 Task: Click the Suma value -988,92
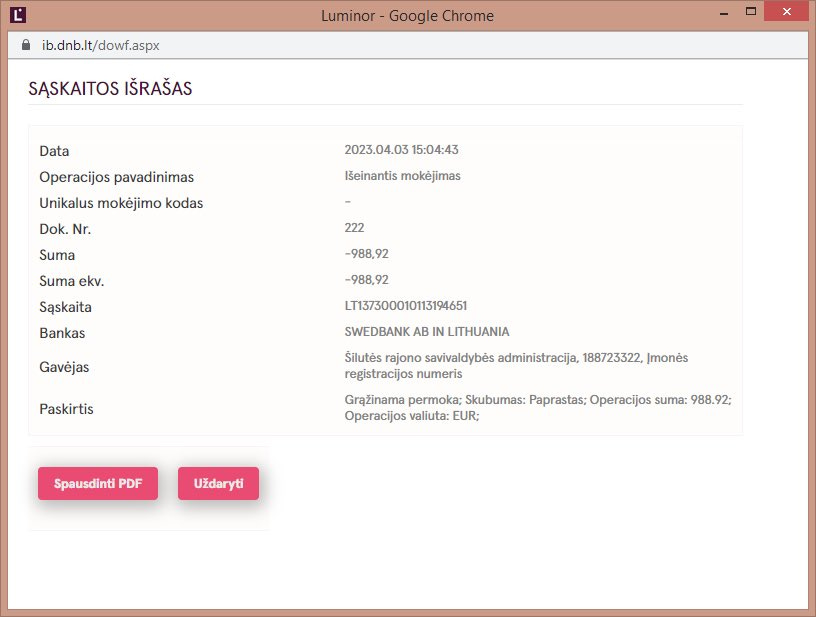[x=366, y=254]
